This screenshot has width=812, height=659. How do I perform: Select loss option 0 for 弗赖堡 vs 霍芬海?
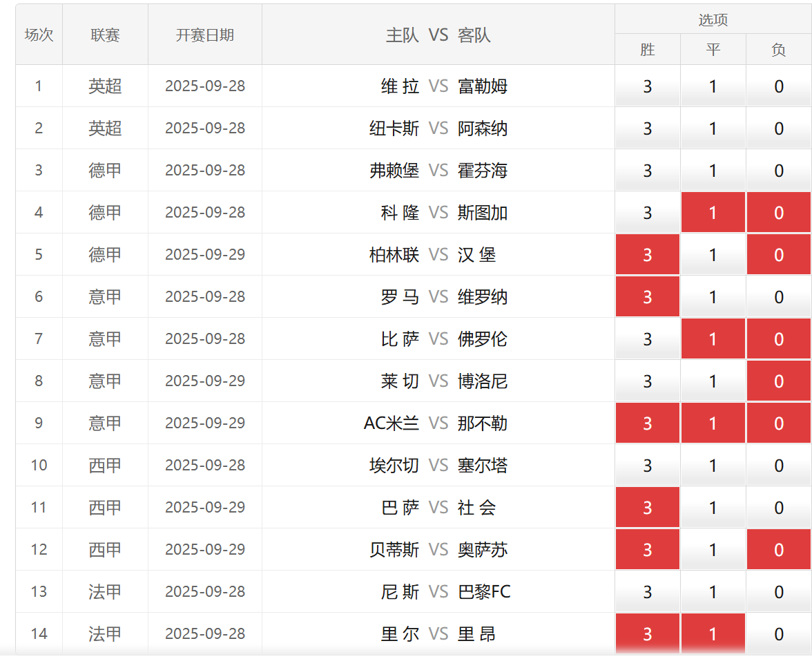(x=778, y=171)
